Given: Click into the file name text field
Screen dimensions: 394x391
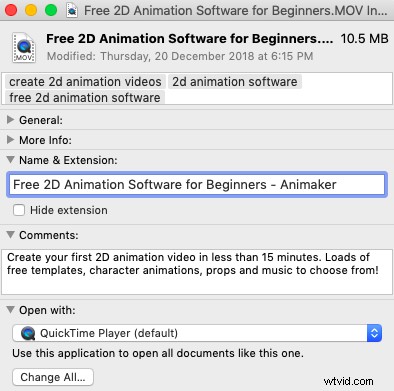Looking at the screenshot, I should click(197, 184).
